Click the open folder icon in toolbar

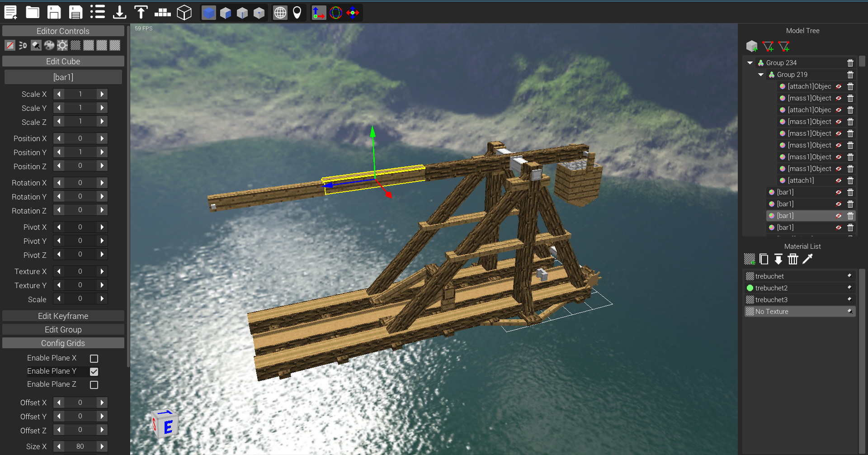click(32, 12)
